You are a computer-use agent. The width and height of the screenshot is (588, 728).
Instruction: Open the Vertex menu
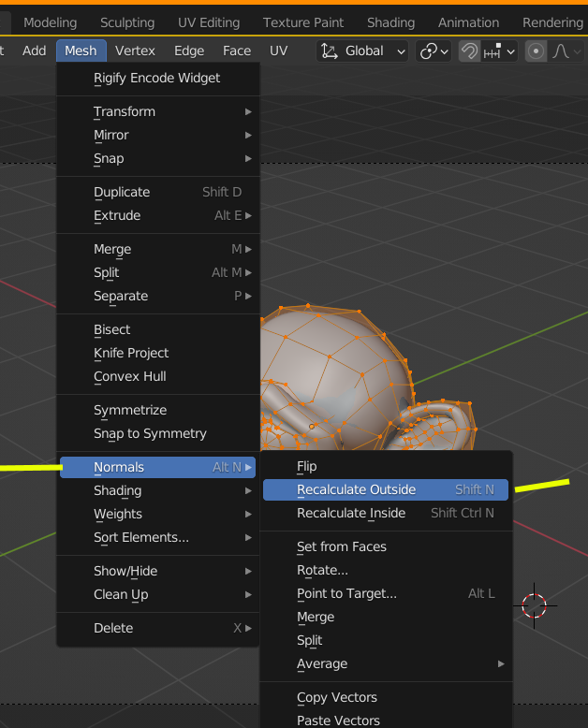click(135, 51)
